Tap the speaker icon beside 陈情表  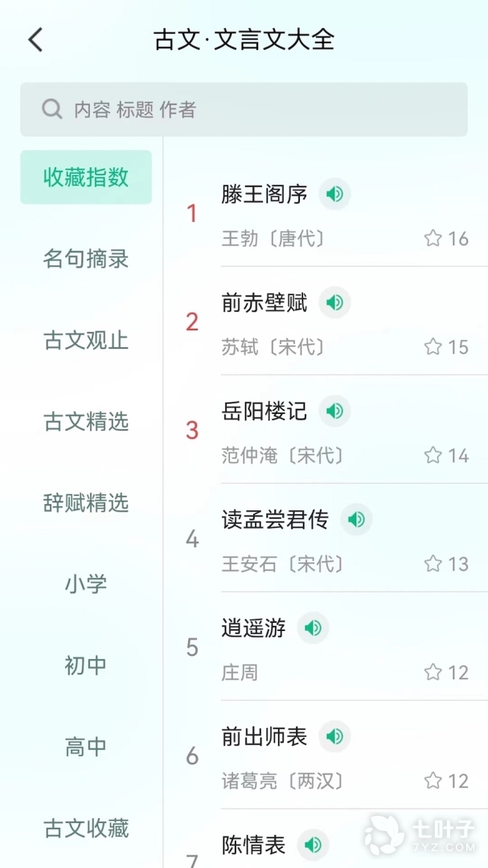(x=313, y=844)
